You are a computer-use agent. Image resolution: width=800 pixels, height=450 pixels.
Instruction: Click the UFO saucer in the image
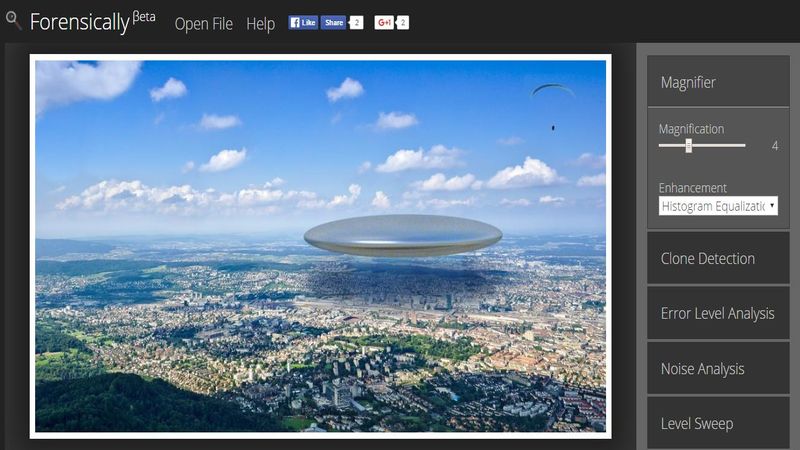(402, 236)
